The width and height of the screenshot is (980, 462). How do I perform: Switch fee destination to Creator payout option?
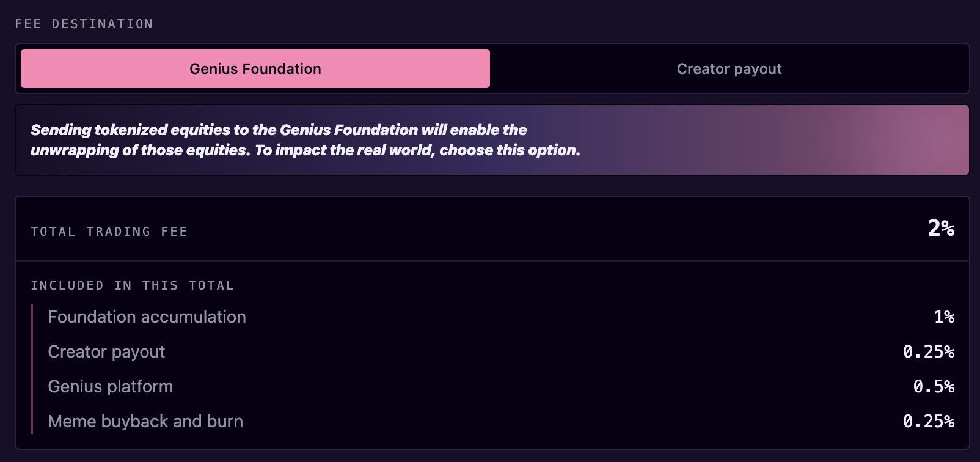729,68
